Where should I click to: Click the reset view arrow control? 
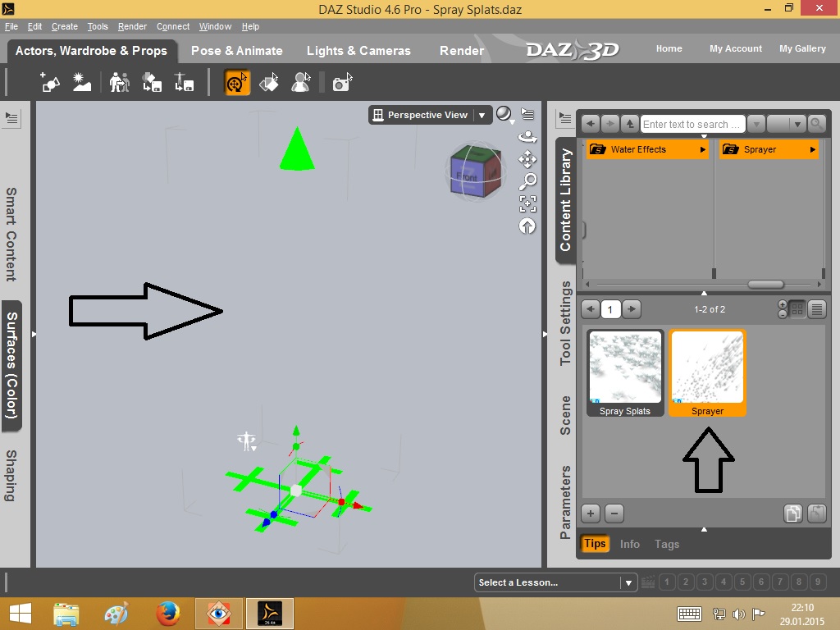point(527,226)
